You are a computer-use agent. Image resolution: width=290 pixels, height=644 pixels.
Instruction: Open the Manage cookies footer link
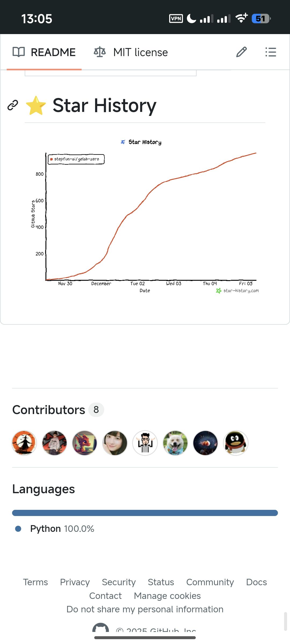[x=167, y=596]
